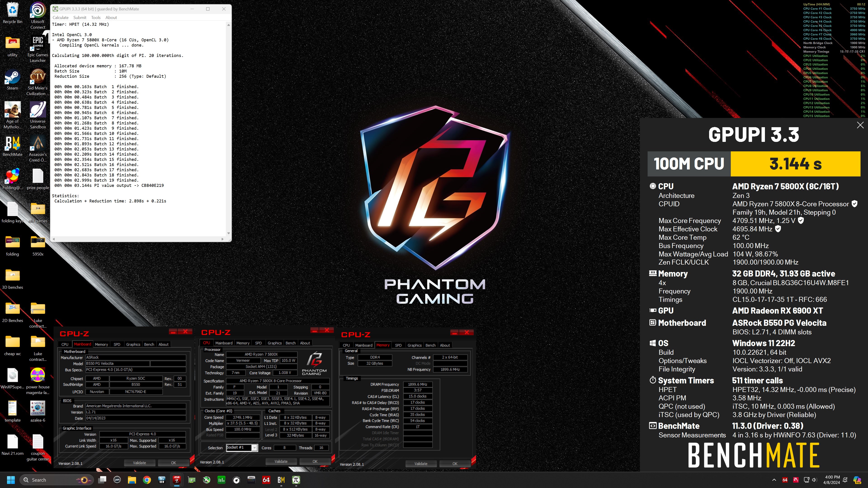This screenshot has height=488, width=868.
Task: Click Validate in left CPU-Z Mainboard window
Action: [139, 463]
